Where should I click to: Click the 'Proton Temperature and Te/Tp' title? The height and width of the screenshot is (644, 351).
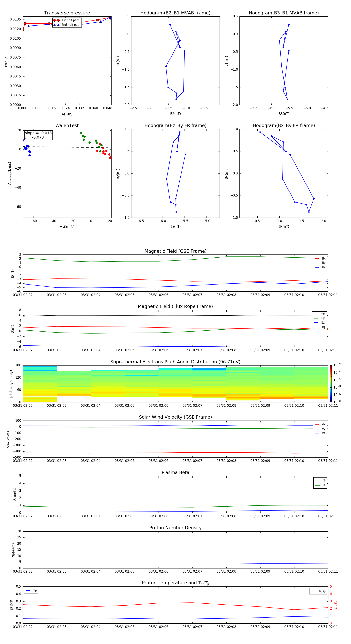[175, 583]
